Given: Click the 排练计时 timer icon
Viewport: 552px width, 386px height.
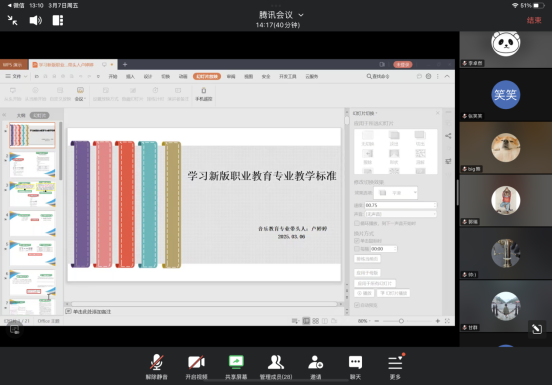Looking at the screenshot, I should [155, 94].
